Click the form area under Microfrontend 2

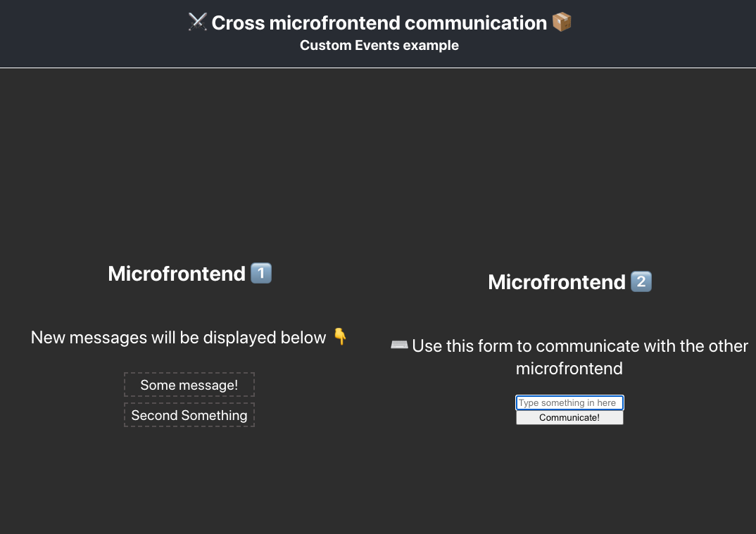coord(569,409)
